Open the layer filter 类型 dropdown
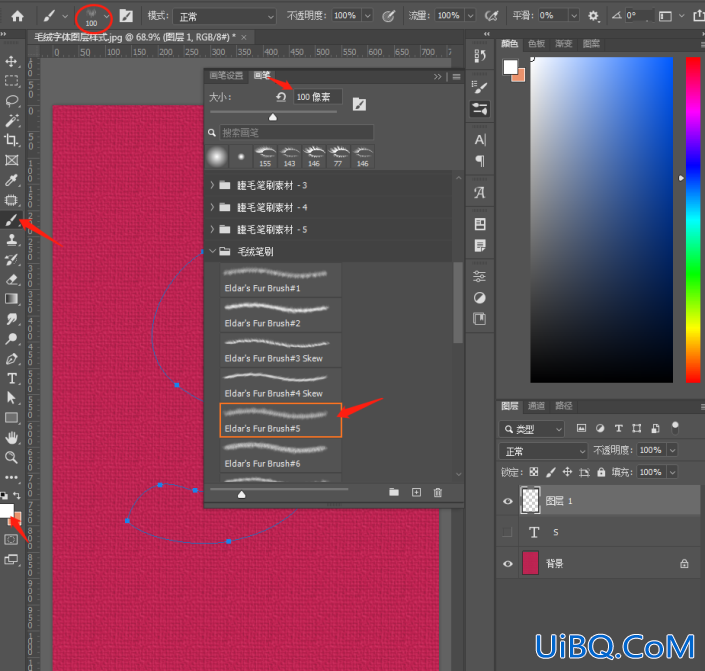 tap(532, 429)
